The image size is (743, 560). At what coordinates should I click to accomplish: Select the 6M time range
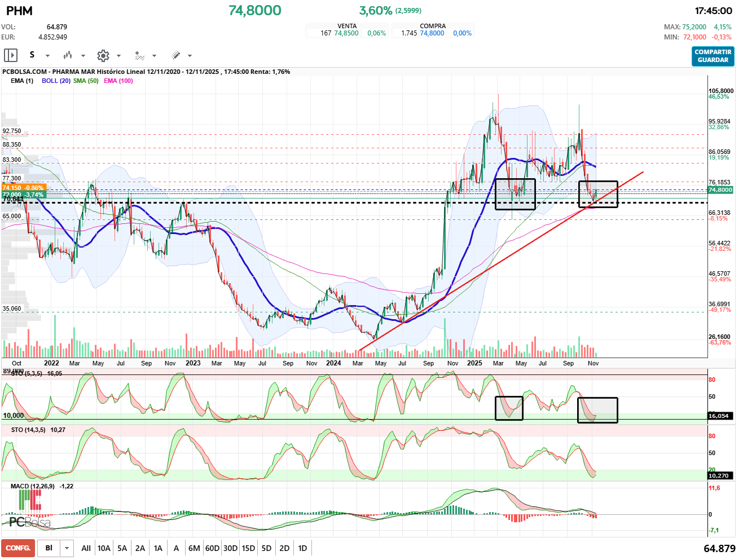coord(194,548)
